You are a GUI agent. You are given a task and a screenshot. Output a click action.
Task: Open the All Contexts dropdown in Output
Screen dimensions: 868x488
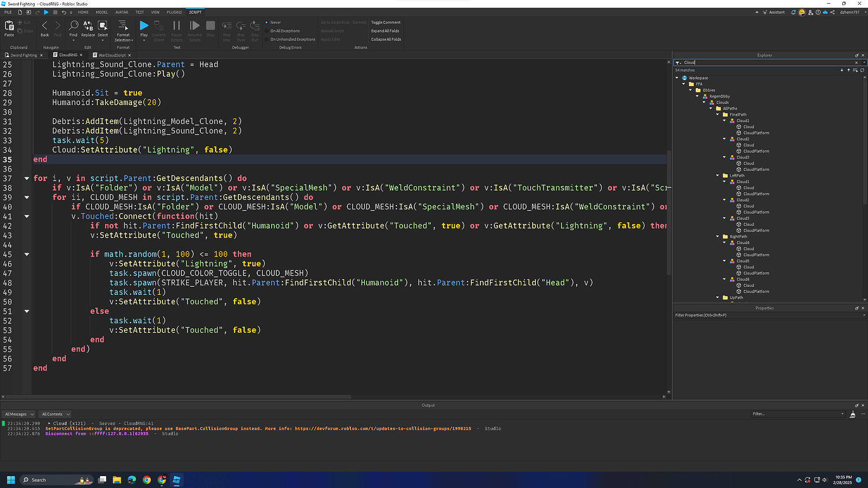pos(55,414)
